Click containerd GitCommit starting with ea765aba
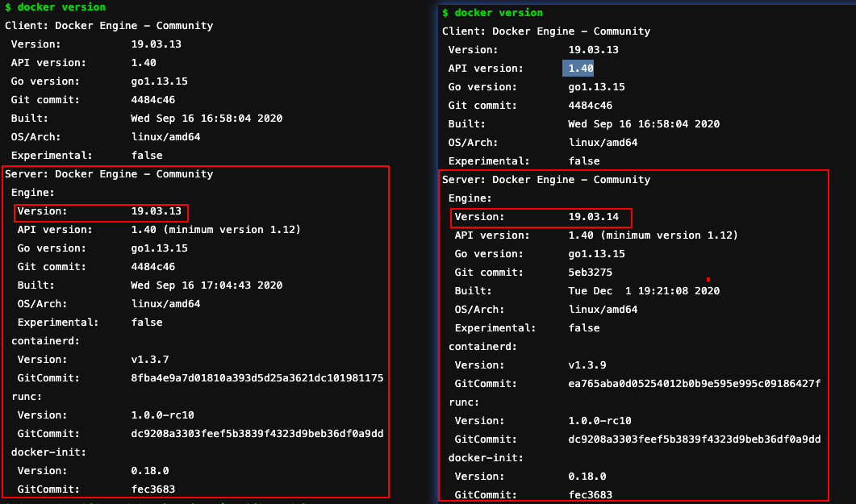 pyautogui.click(x=695, y=384)
